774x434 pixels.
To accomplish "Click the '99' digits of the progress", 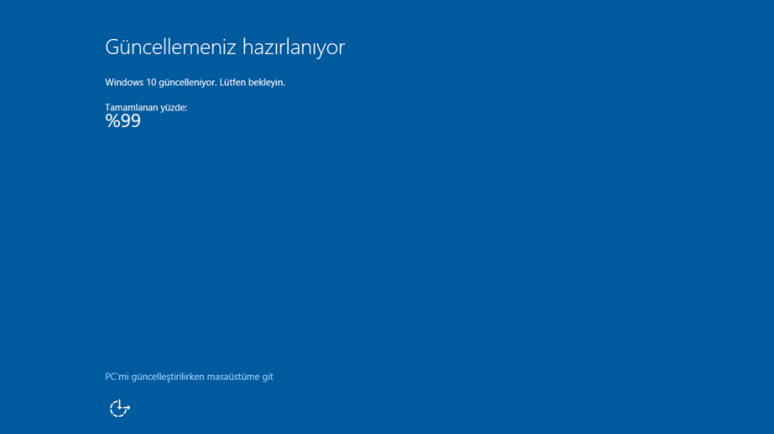I will (130, 121).
